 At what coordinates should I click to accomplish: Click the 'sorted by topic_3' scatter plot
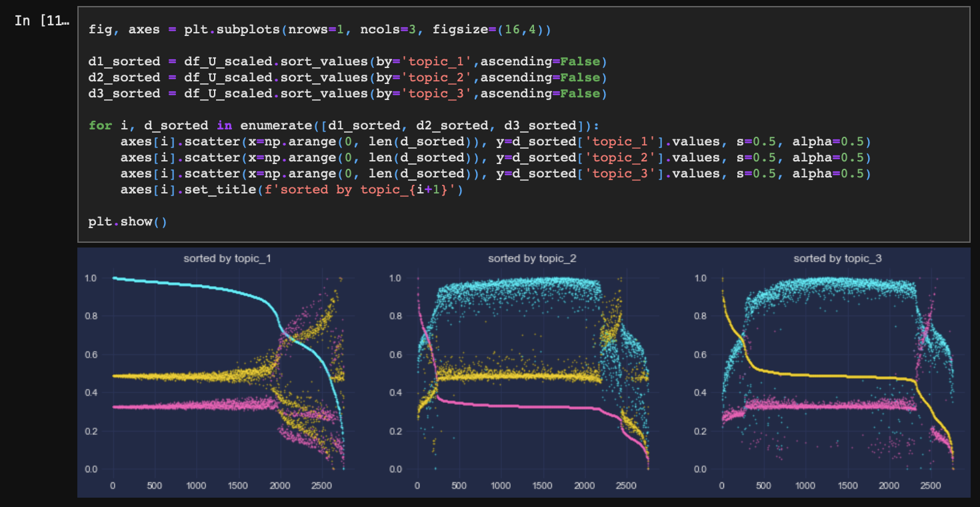[838, 373]
